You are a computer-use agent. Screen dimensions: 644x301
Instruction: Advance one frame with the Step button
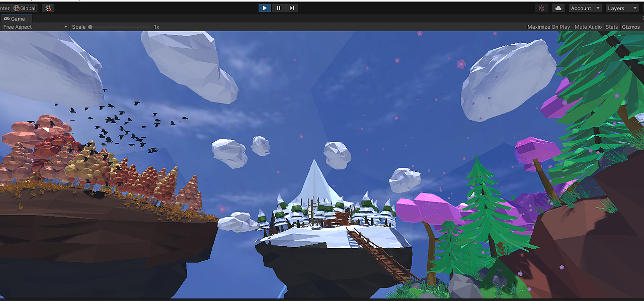coord(292,8)
